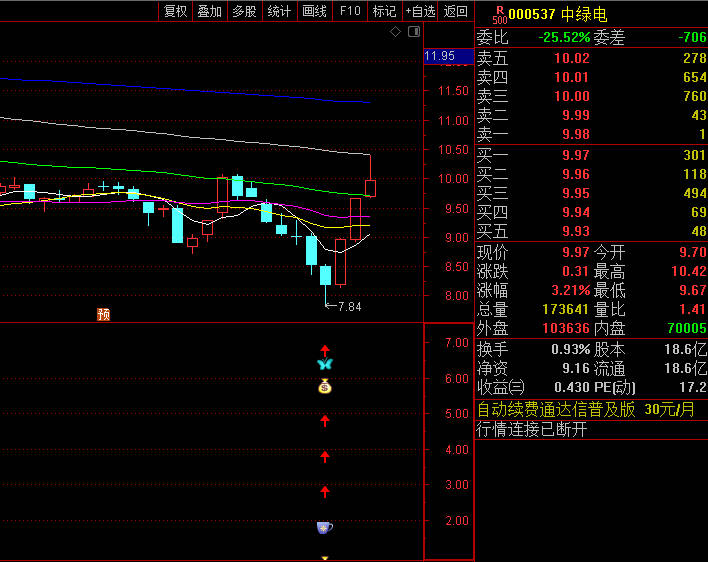Screen dimensions: 708x562
Task: Click the 涨幅 3.21% value
Action: tap(571, 290)
